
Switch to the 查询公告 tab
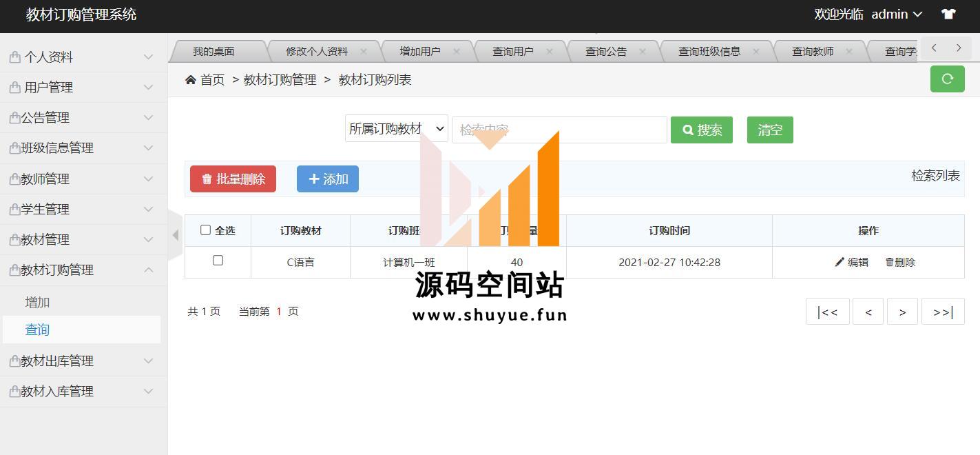click(x=606, y=51)
